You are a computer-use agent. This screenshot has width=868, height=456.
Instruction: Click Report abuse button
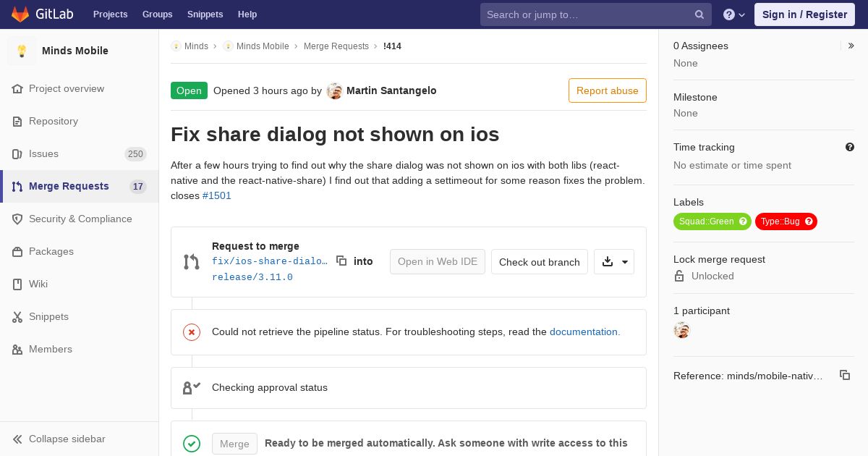pyautogui.click(x=608, y=90)
